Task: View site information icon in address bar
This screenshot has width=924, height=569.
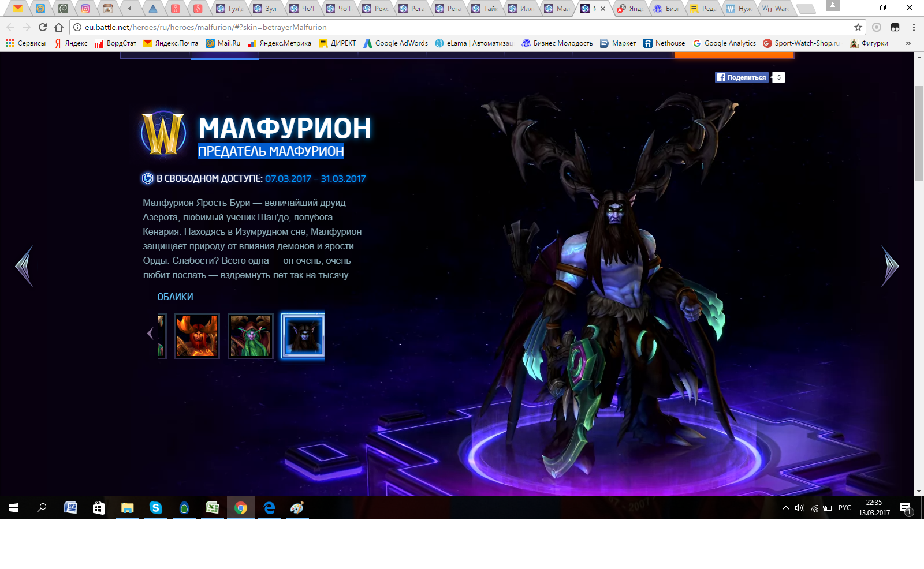Action: pos(77,27)
